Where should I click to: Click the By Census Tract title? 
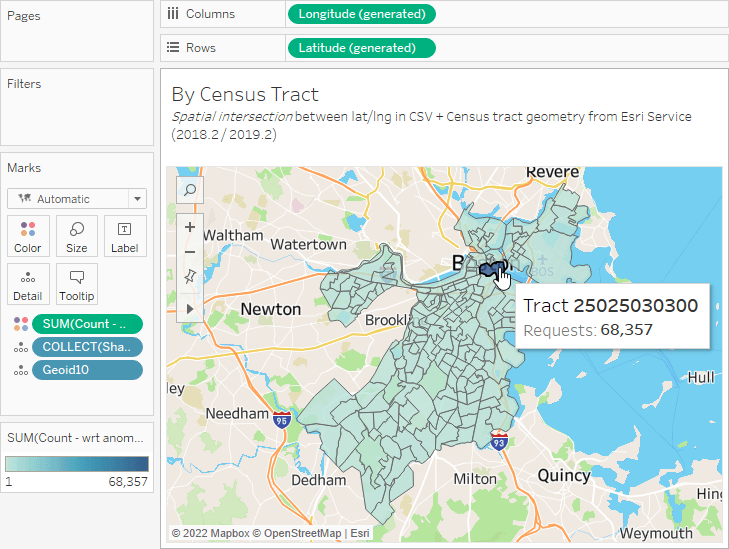click(x=245, y=94)
